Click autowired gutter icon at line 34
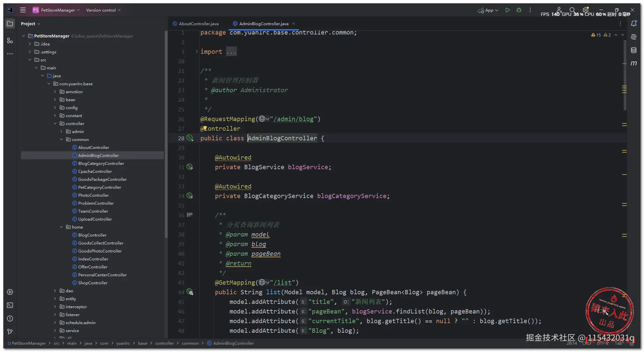644x352 pixels. point(190,196)
